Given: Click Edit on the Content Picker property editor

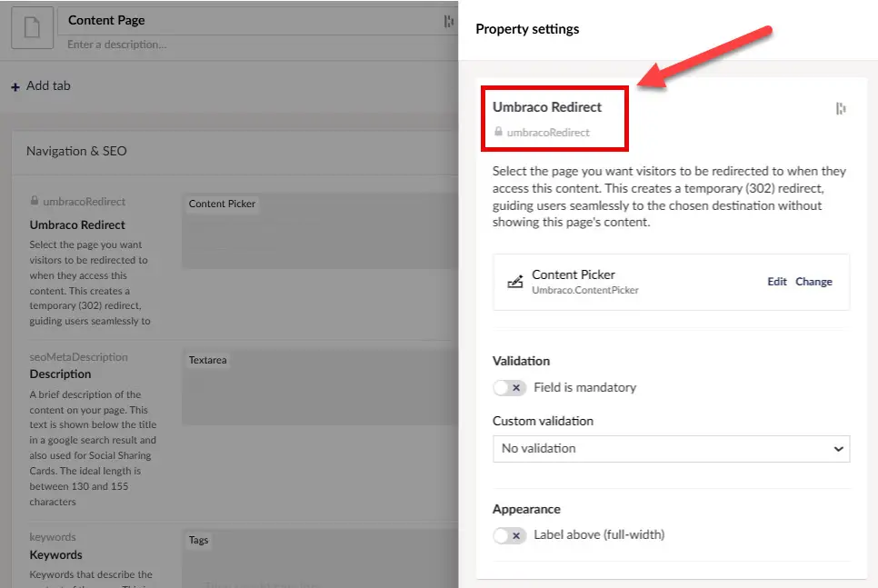Looking at the screenshot, I should point(777,282).
